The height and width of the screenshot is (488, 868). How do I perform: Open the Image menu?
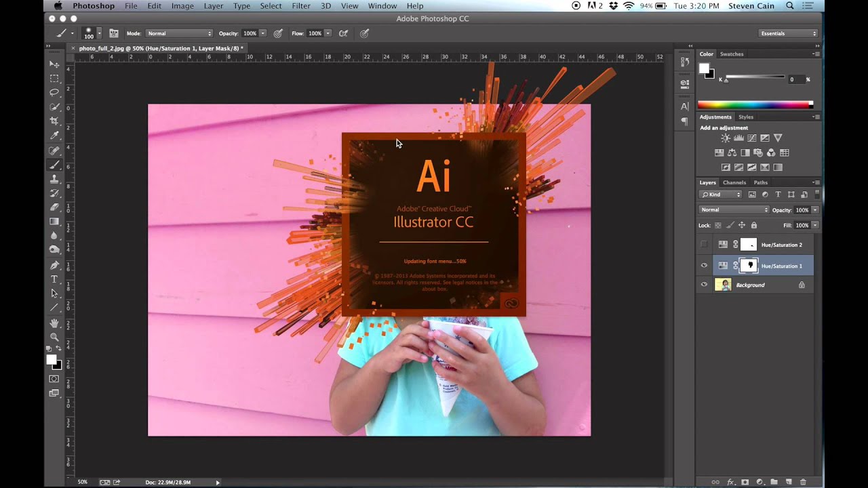point(182,6)
